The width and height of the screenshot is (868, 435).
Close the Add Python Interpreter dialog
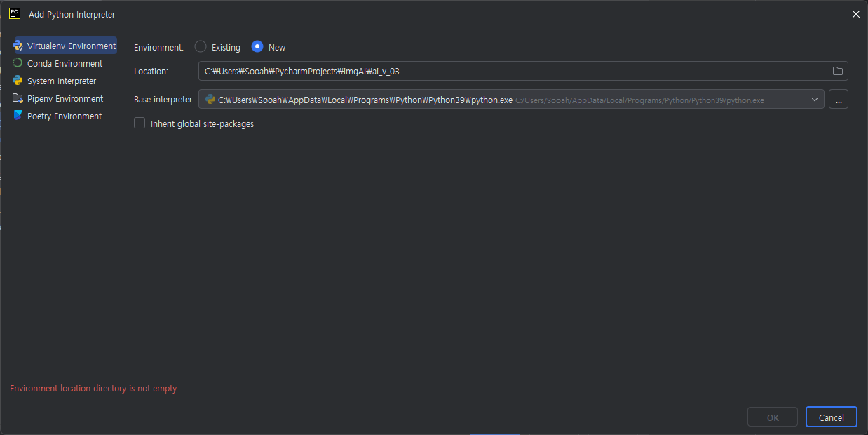click(x=855, y=14)
